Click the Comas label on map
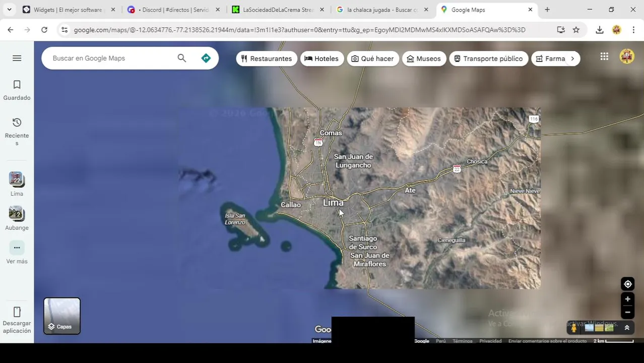 (331, 133)
